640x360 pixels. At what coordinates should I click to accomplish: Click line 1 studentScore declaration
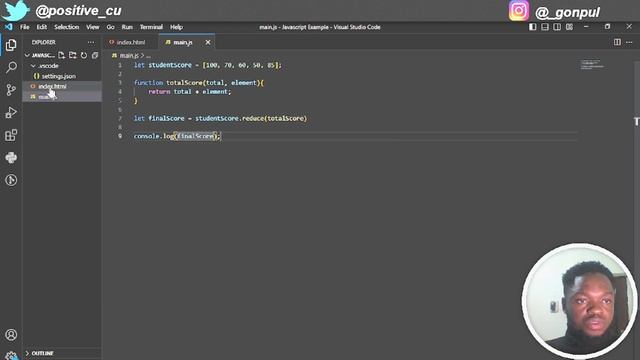click(208, 65)
